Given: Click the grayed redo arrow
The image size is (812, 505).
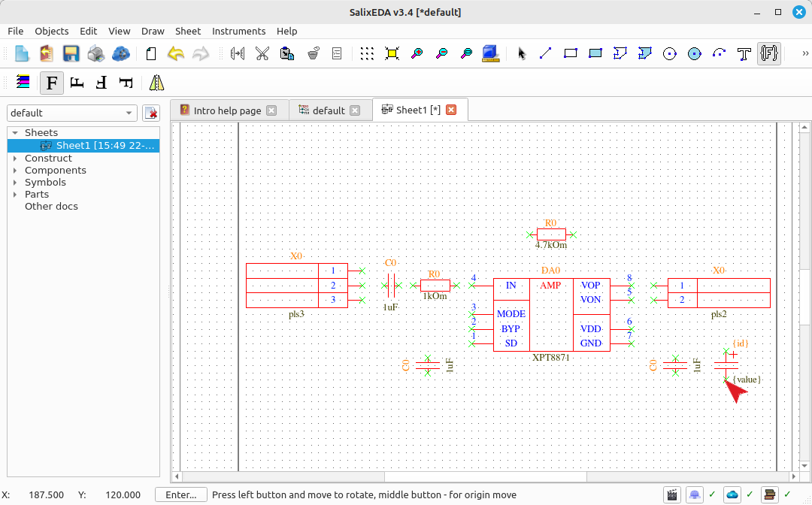Looking at the screenshot, I should (x=201, y=53).
